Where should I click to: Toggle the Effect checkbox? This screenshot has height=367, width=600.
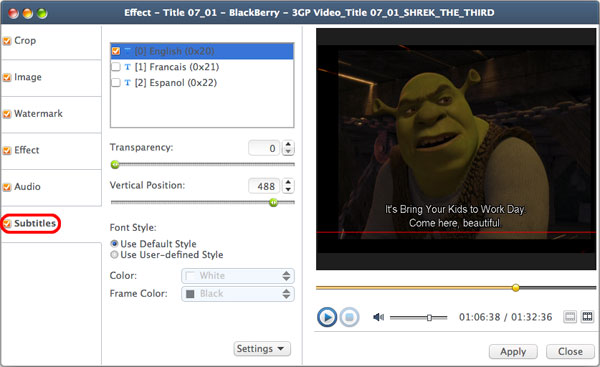(x=7, y=150)
